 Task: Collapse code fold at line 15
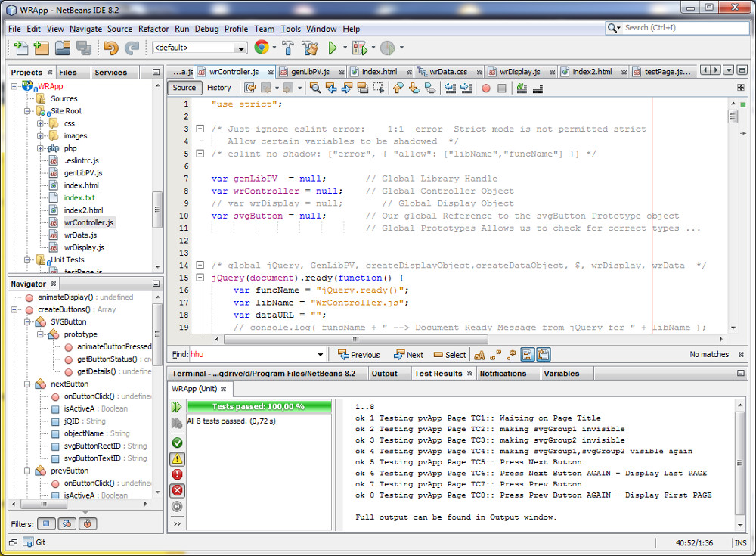(200, 278)
